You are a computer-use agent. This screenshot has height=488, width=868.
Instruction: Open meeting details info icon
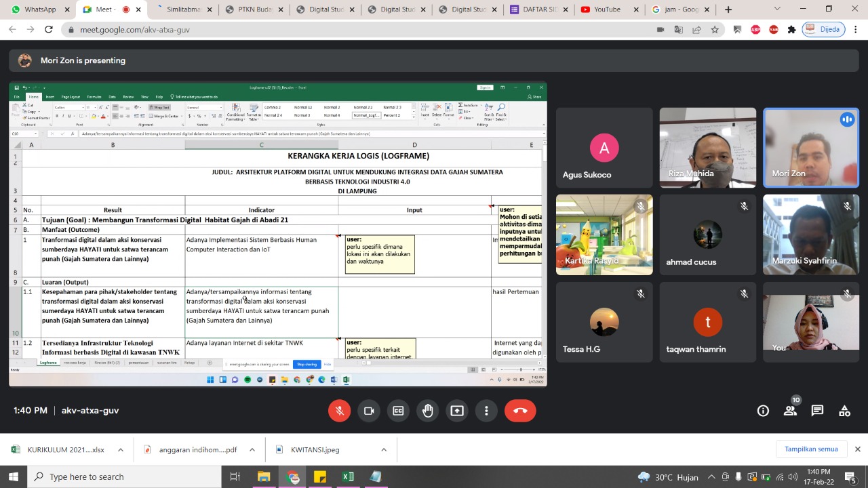point(763,411)
